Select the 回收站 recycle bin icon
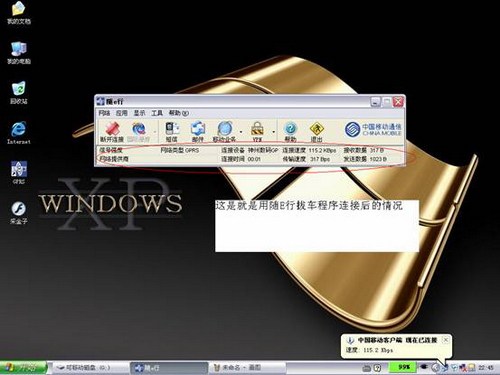500x375 pixels. pos(19,93)
